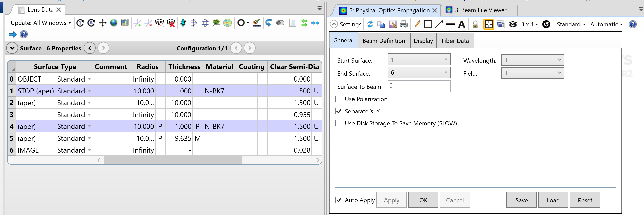
Task: Select the pencil annotate tool
Action: (417, 24)
